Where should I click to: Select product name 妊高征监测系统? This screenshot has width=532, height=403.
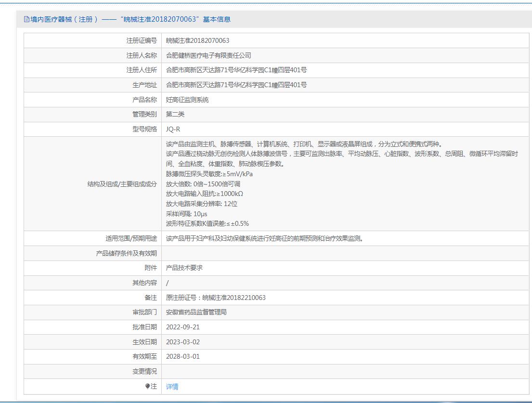(x=187, y=100)
